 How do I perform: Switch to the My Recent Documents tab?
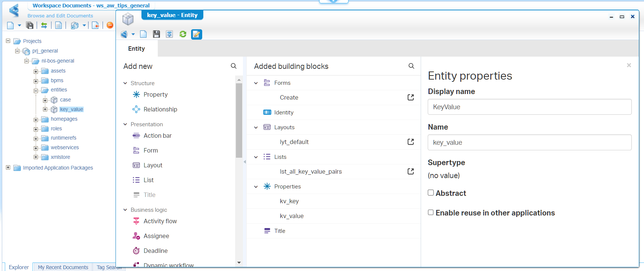coord(63,267)
